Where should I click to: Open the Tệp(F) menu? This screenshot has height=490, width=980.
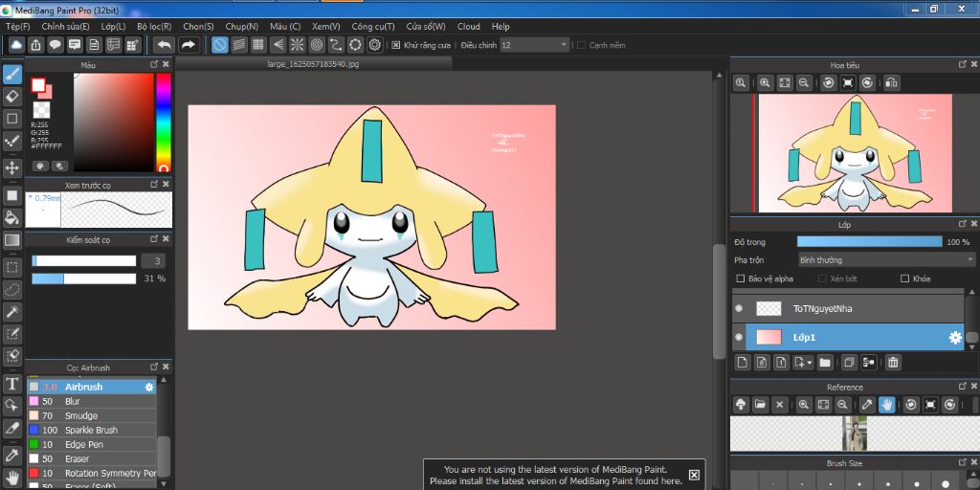[x=17, y=26]
